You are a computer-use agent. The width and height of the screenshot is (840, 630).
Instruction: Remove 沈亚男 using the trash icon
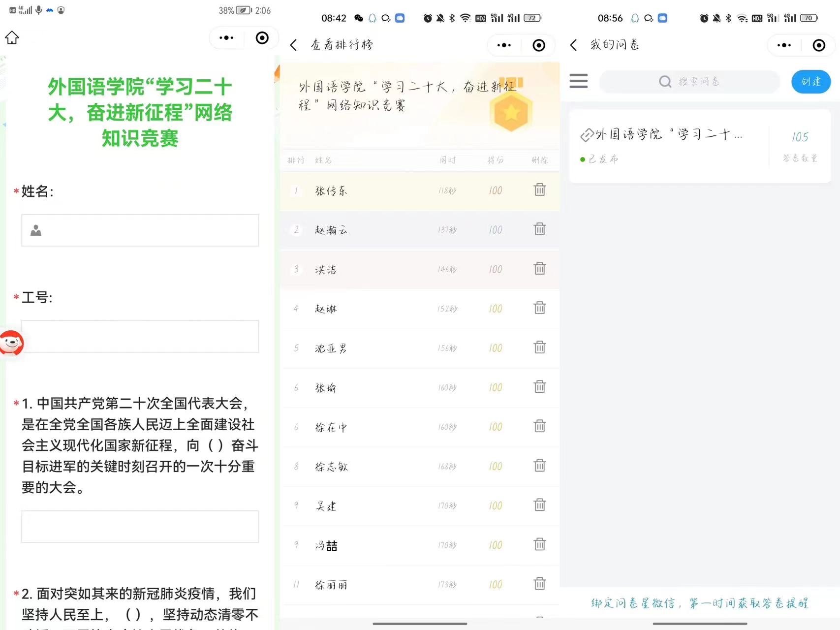540,347
